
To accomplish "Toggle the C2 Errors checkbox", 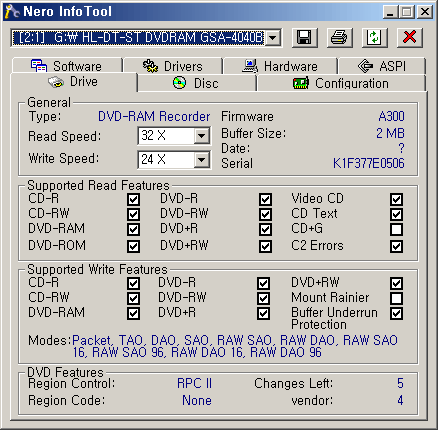I will [397, 246].
